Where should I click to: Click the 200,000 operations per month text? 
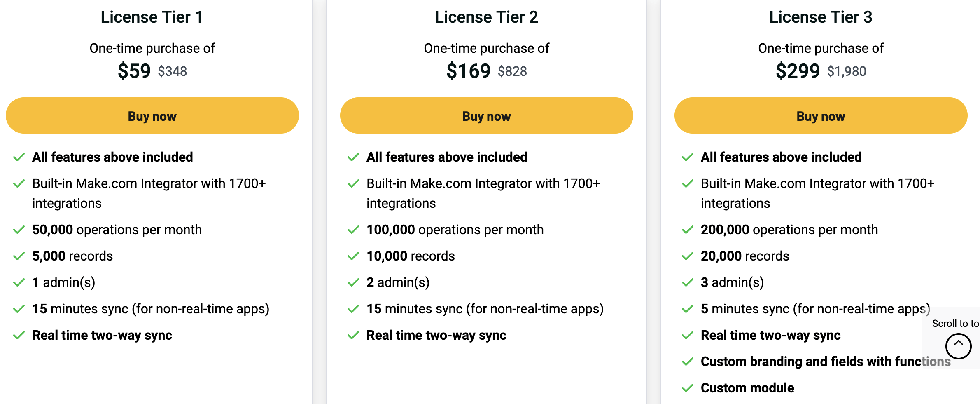click(x=789, y=230)
